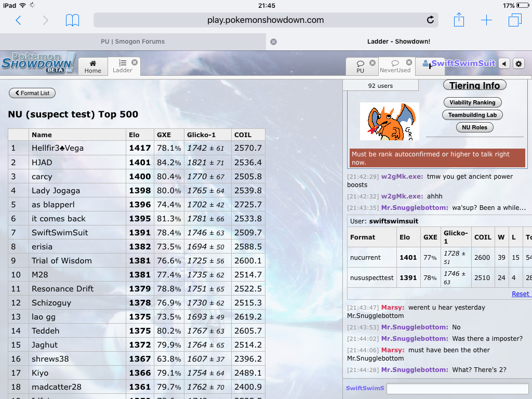Viewport: 532px width, 399px height.
Task: Go to the Showdown Home tab
Action: [92, 66]
